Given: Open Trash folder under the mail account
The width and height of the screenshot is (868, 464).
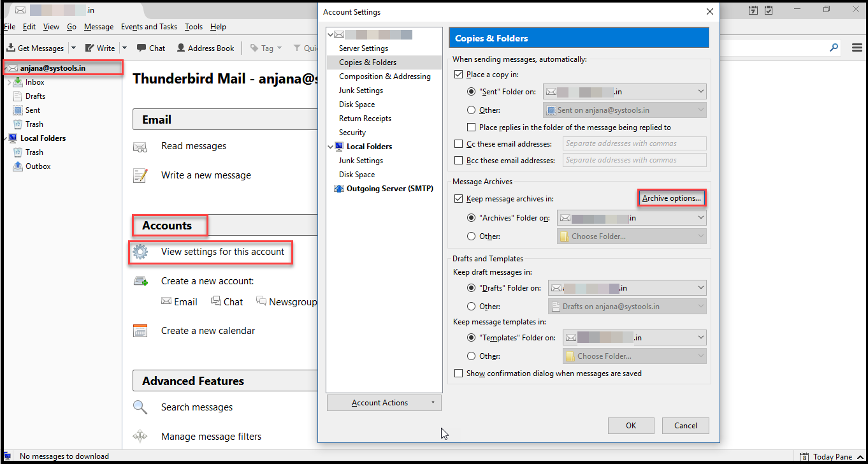Looking at the screenshot, I should 34,124.
